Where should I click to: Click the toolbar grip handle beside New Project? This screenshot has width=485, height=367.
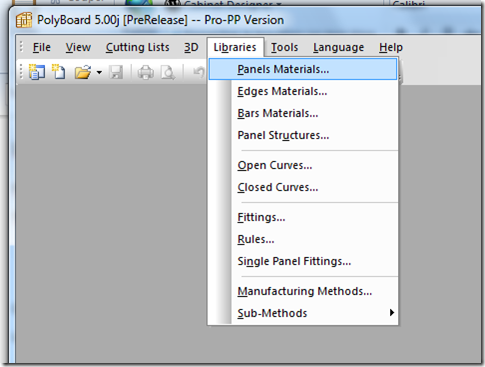(x=21, y=72)
